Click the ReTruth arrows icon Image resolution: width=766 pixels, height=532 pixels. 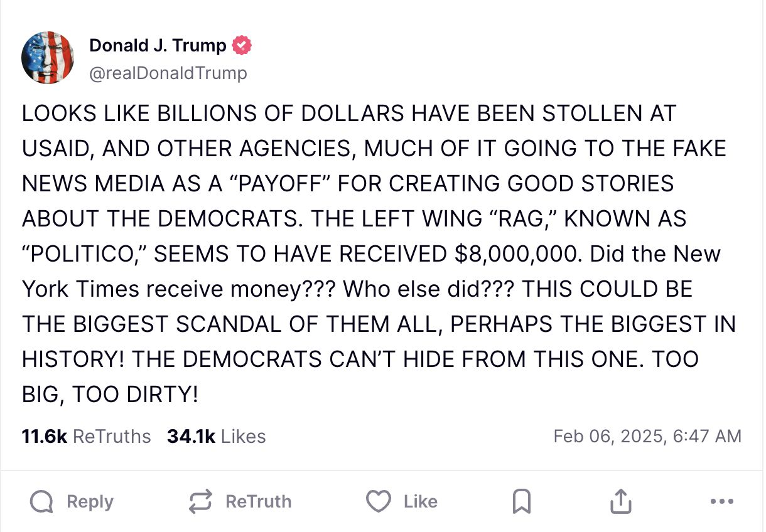click(x=200, y=501)
